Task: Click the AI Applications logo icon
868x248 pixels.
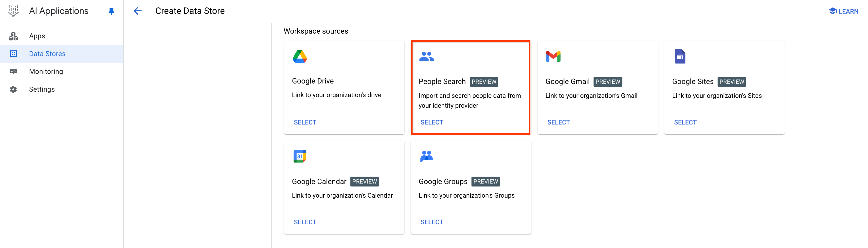Action: tap(13, 11)
